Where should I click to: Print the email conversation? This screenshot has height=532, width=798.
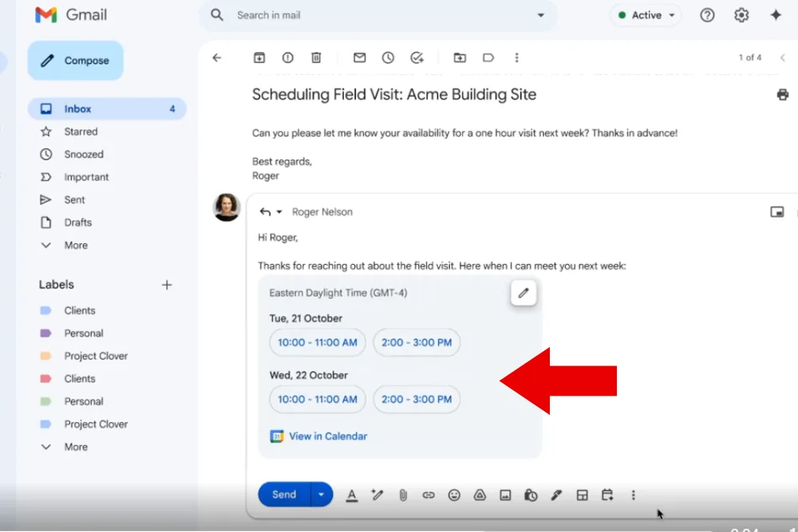(x=782, y=95)
